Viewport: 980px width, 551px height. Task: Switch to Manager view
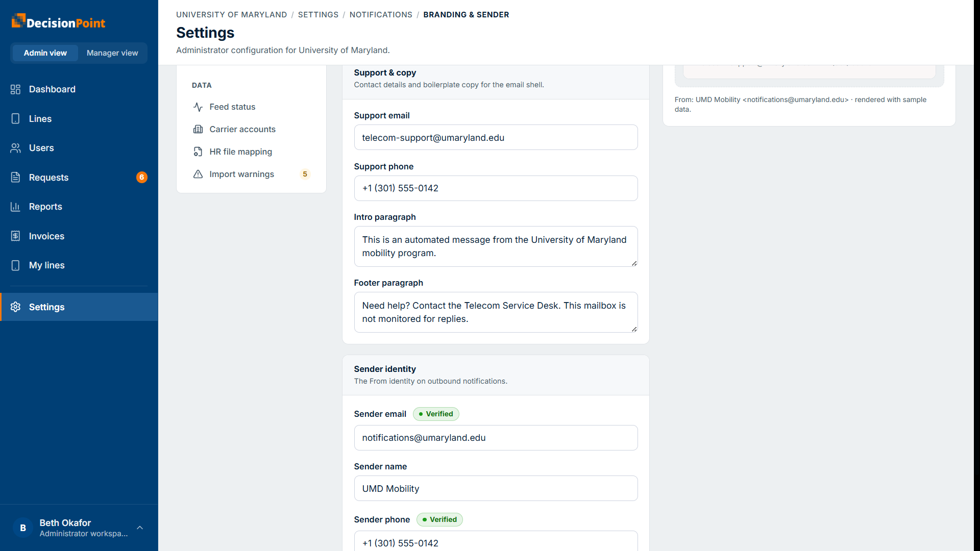112,53
